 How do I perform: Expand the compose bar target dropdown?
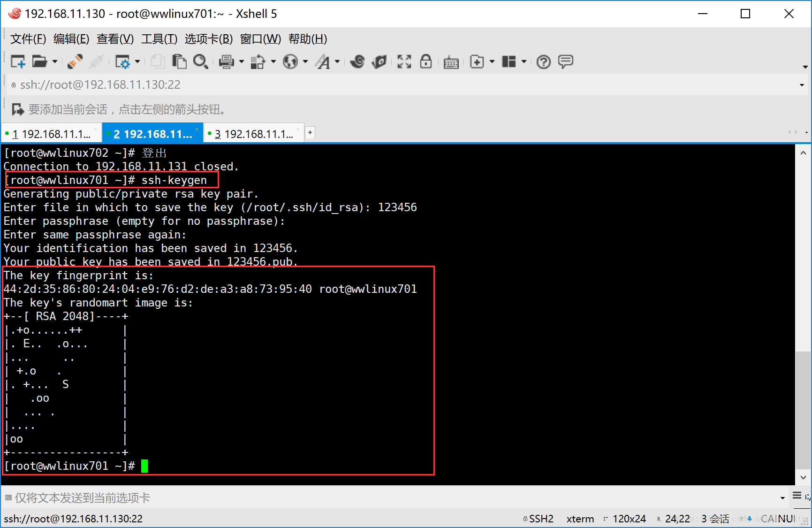pos(782,497)
